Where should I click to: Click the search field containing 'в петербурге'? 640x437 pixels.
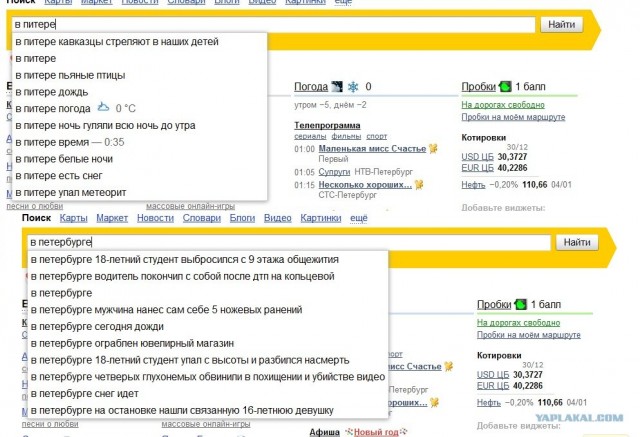coord(289,242)
